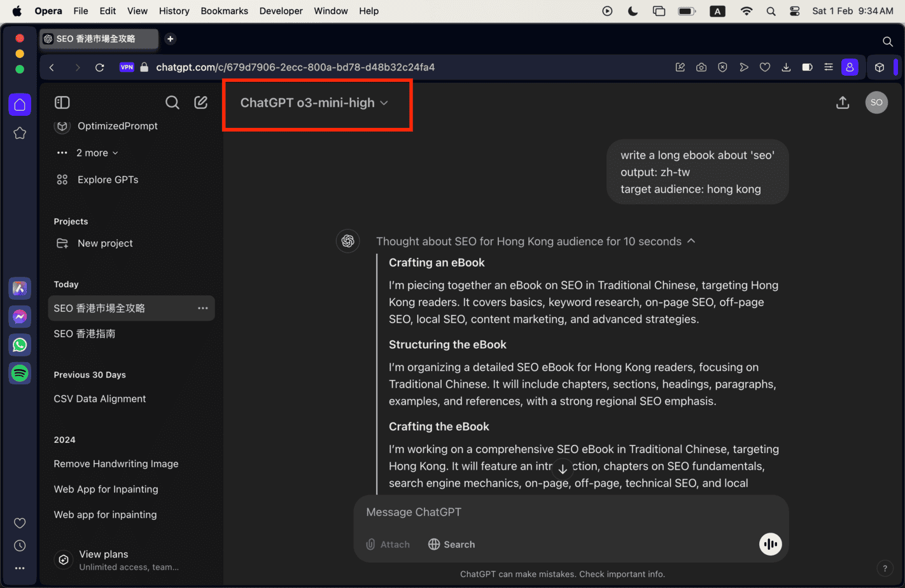Click the share conversation upload icon
This screenshot has width=905, height=588.
point(843,102)
